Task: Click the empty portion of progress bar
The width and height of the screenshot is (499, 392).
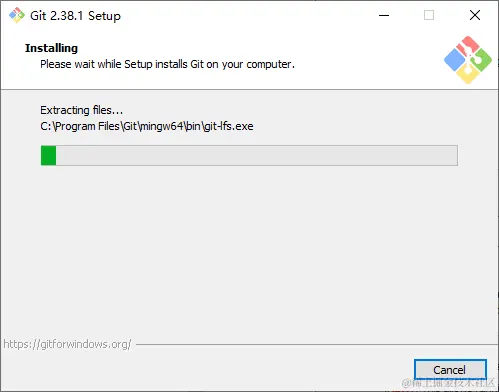Action: click(257, 155)
